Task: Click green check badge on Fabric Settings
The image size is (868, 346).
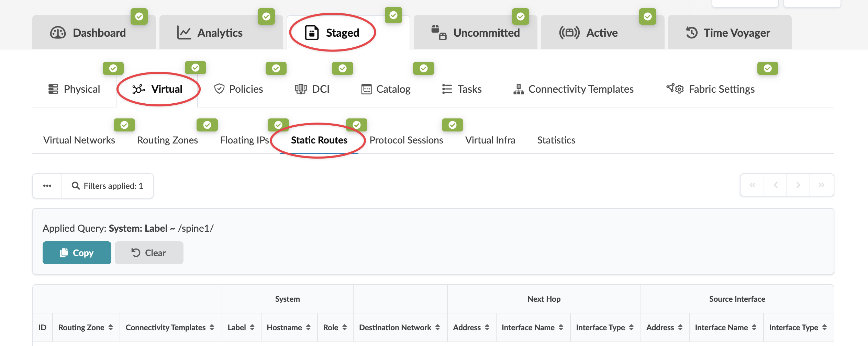Action: (x=767, y=68)
